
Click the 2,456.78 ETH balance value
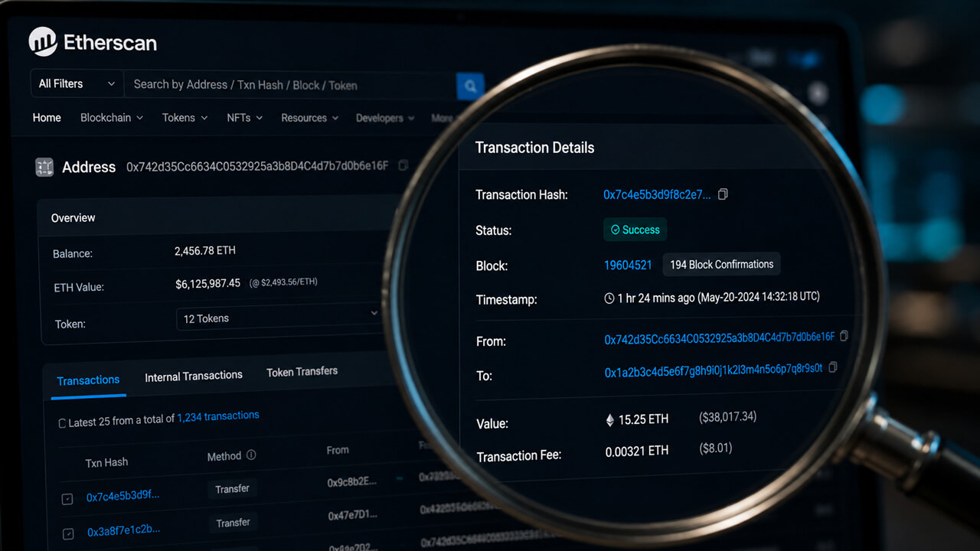pyautogui.click(x=205, y=250)
